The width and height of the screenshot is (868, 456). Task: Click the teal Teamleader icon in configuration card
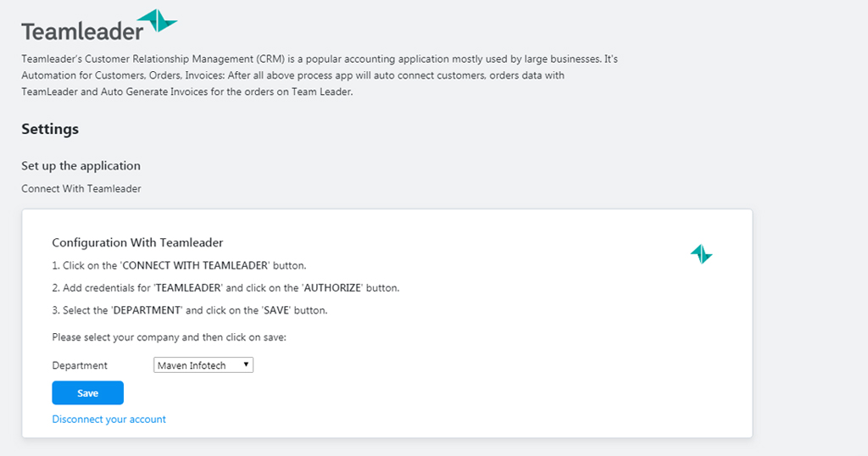point(701,254)
